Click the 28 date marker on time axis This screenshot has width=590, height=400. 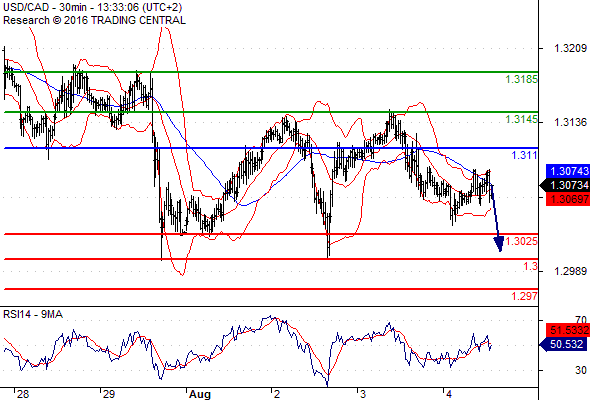tap(23, 394)
